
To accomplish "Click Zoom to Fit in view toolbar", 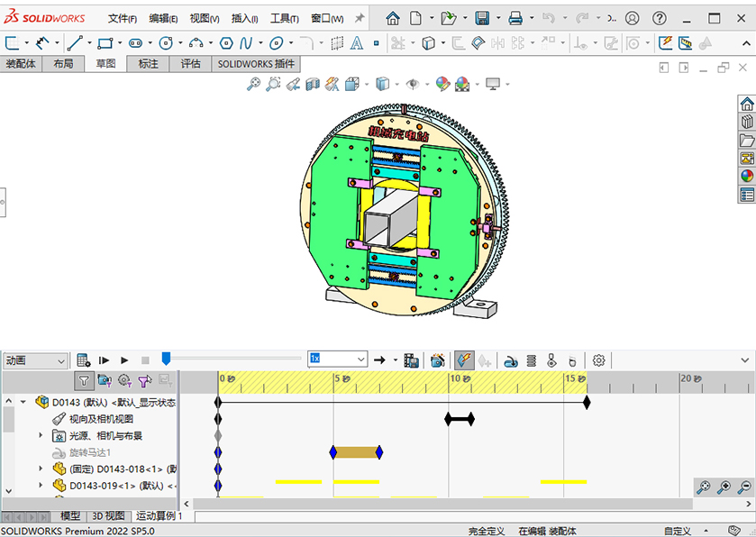I will [x=253, y=84].
